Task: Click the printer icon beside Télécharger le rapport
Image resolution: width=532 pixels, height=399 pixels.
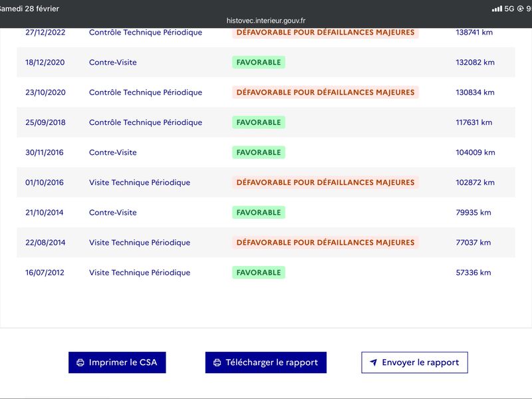Action: [x=217, y=362]
